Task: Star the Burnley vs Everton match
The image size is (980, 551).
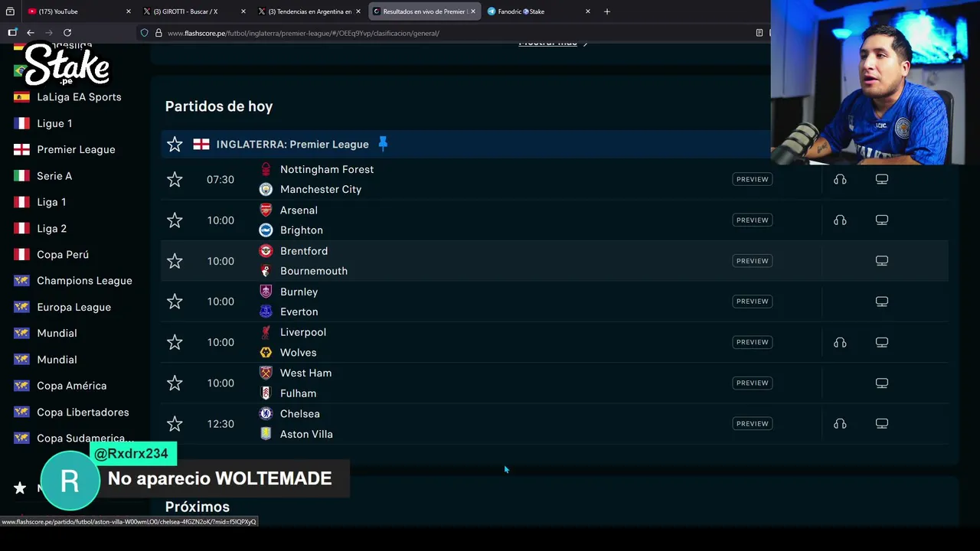Action: (175, 302)
